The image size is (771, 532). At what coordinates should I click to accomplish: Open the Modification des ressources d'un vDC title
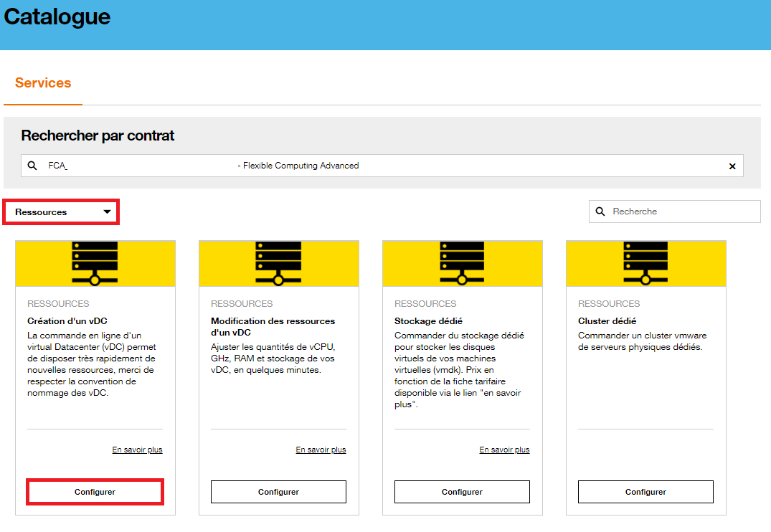pos(273,327)
